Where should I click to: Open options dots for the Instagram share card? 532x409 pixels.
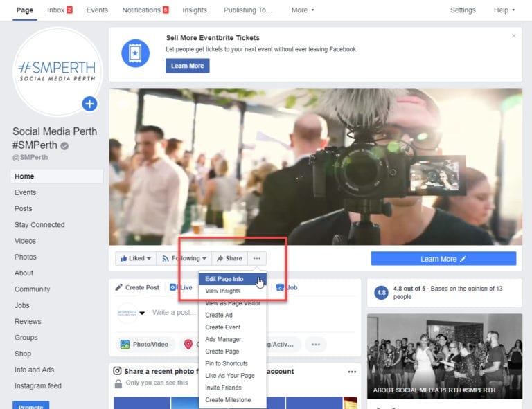tap(352, 372)
